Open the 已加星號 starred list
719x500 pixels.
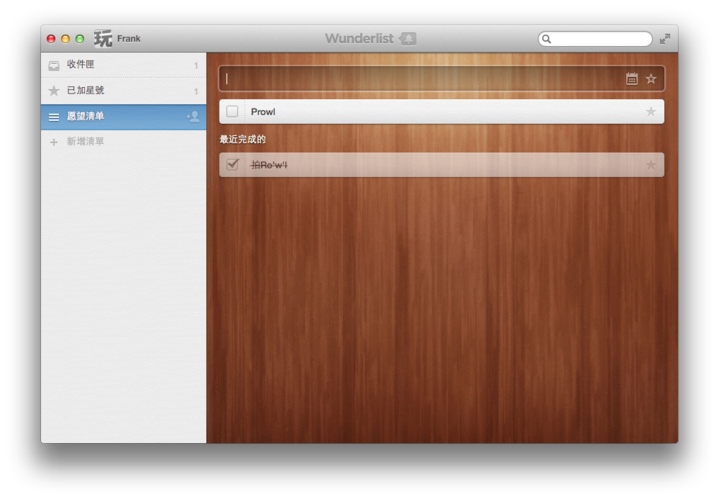(85, 91)
